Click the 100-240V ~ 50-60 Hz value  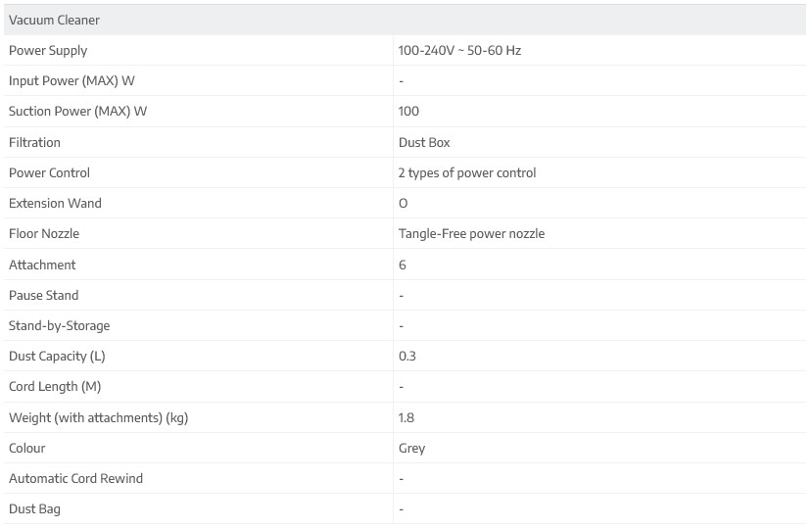[459, 50]
